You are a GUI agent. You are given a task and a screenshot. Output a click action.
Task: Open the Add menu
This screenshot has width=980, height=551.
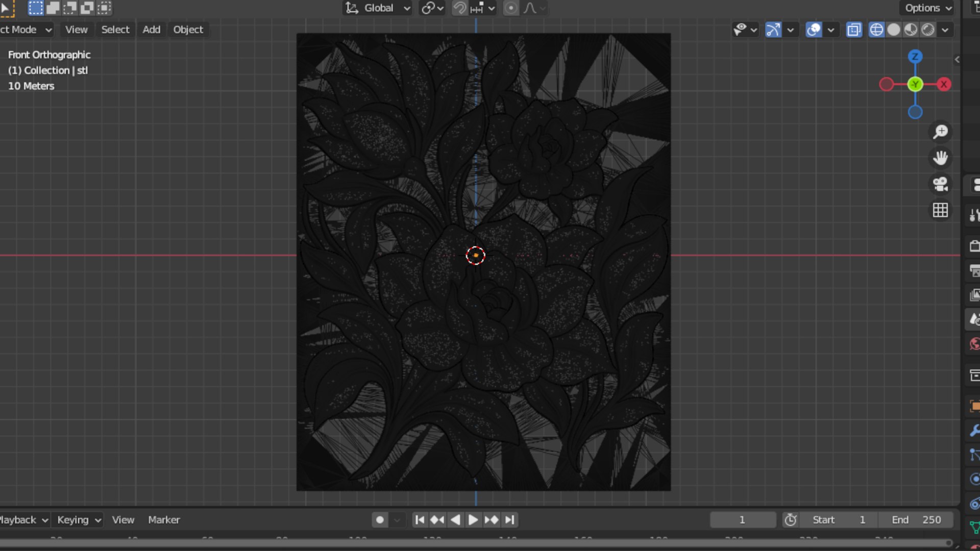(151, 30)
